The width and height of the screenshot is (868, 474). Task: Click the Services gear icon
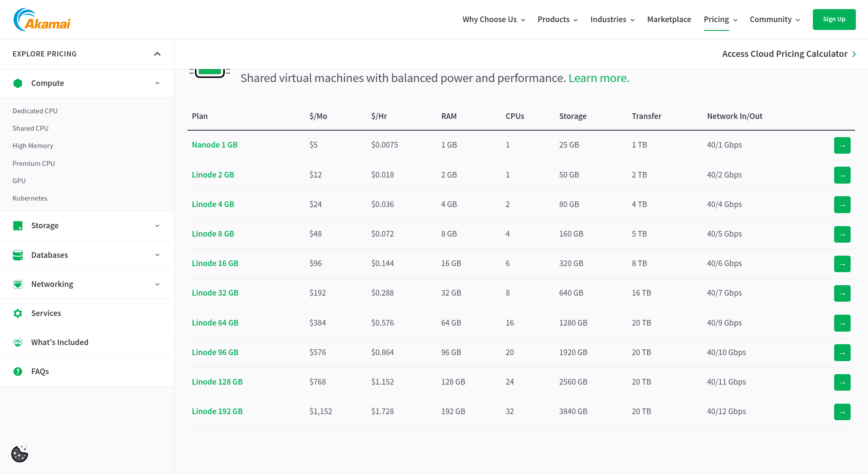pos(18,313)
